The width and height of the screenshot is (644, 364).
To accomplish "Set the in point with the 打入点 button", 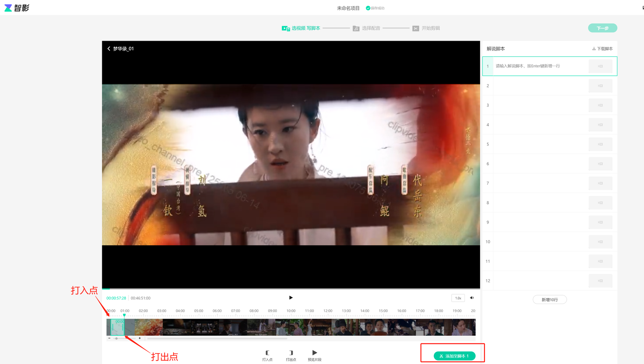I will 267,356.
